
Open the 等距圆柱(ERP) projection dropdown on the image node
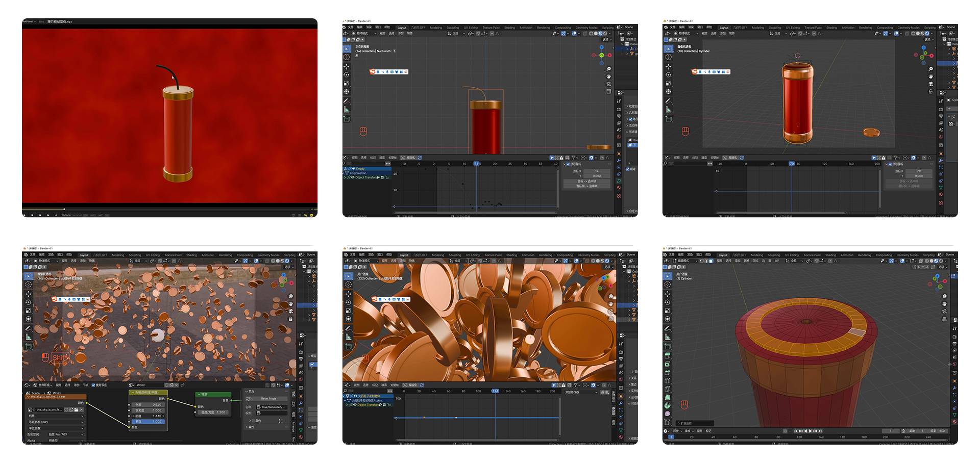(x=55, y=422)
